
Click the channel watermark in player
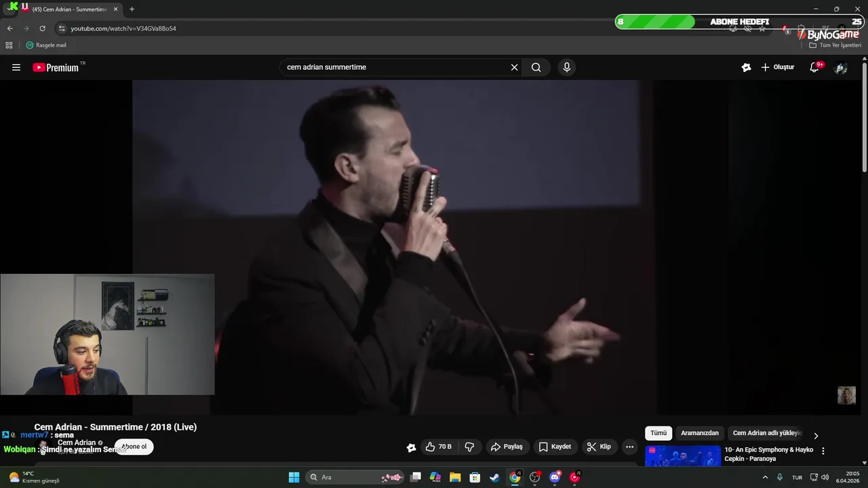846,395
